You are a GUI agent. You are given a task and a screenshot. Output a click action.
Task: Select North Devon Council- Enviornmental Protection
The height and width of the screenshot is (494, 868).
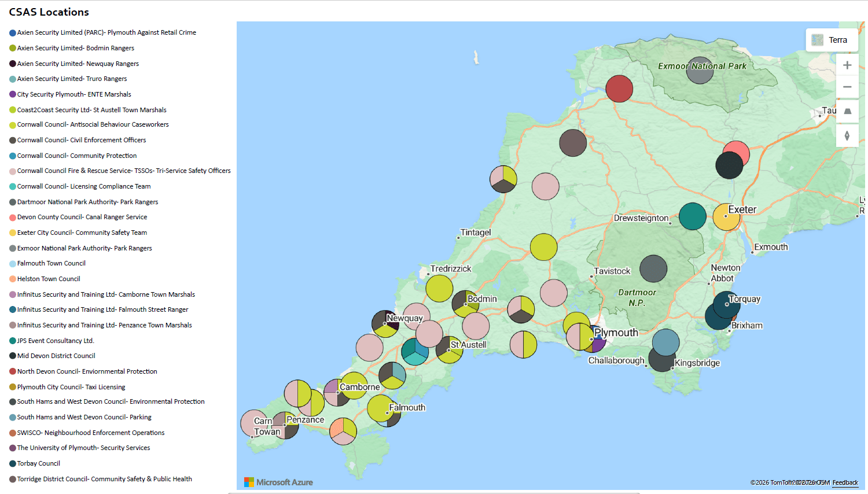tap(87, 371)
